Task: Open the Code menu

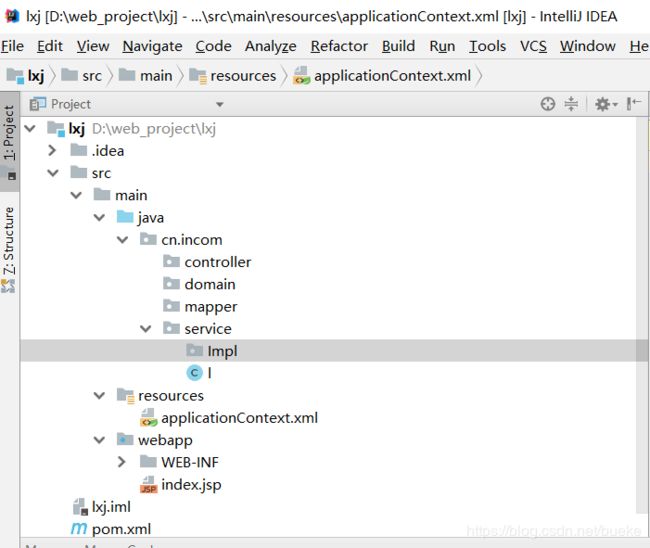Action: tap(213, 46)
